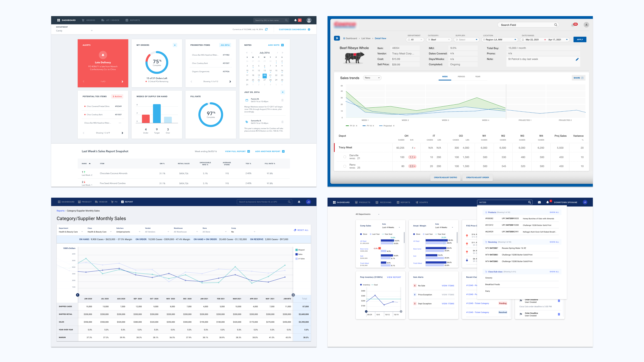
Task: Toggle the Inventory legend in Perp Inventory
Action: (365, 285)
